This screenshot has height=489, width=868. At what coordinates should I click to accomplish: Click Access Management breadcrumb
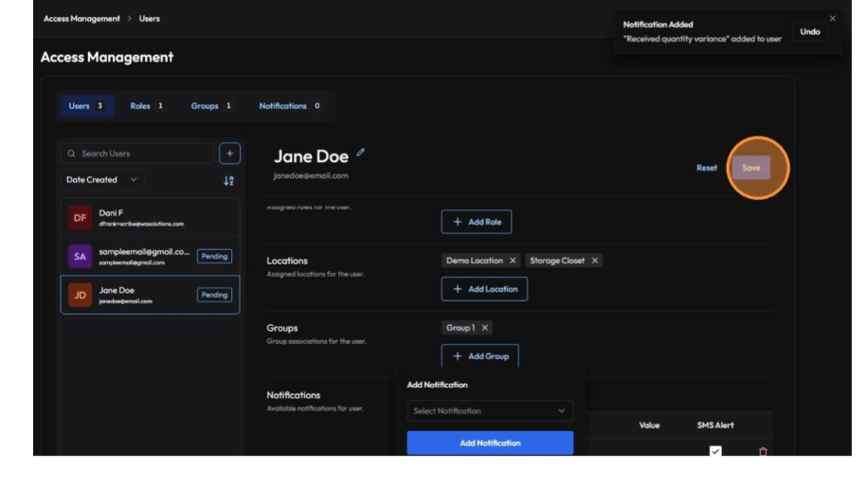[81, 18]
